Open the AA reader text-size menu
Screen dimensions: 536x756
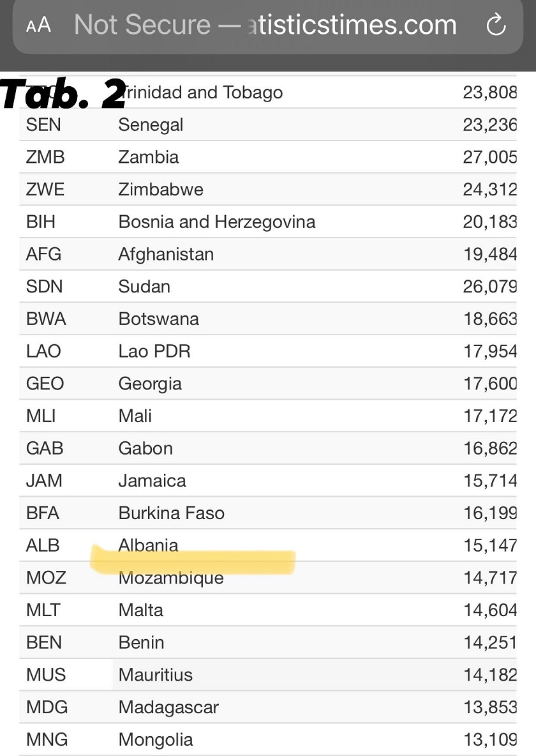[x=38, y=25]
